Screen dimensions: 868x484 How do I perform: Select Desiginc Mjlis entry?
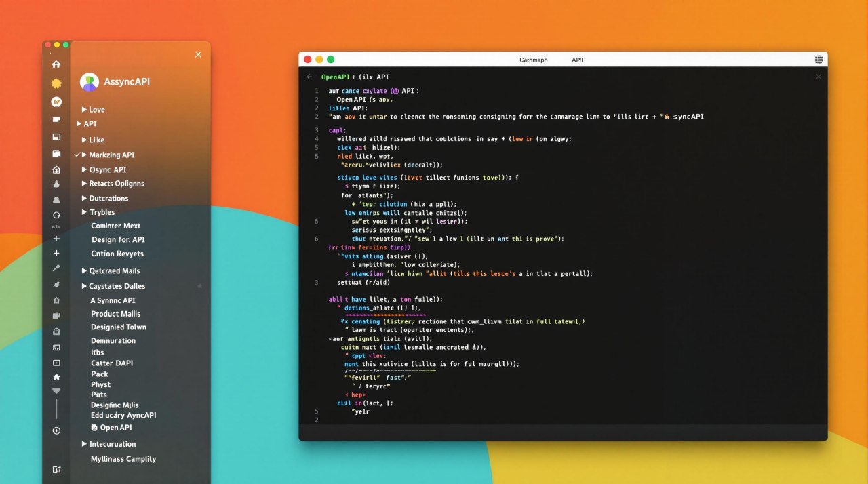tap(115, 405)
